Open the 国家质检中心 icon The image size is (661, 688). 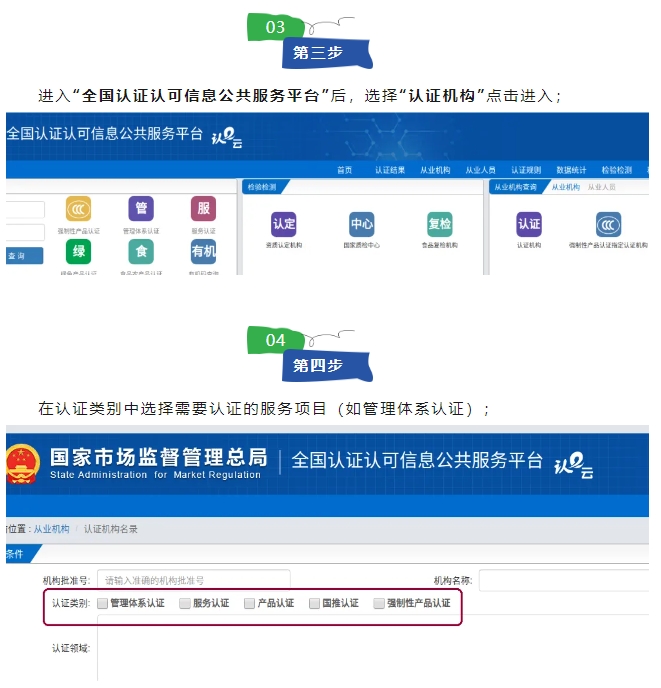[x=362, y=224]
